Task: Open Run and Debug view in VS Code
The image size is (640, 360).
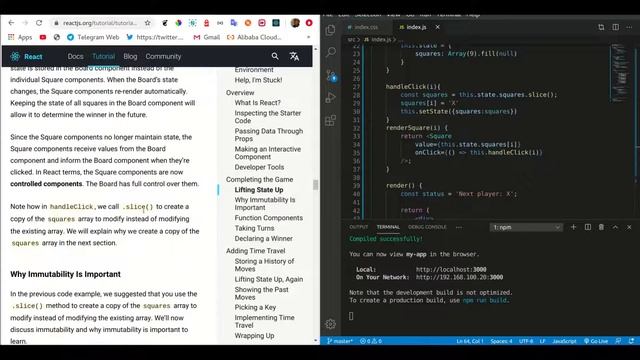Action: pos(331,98)
